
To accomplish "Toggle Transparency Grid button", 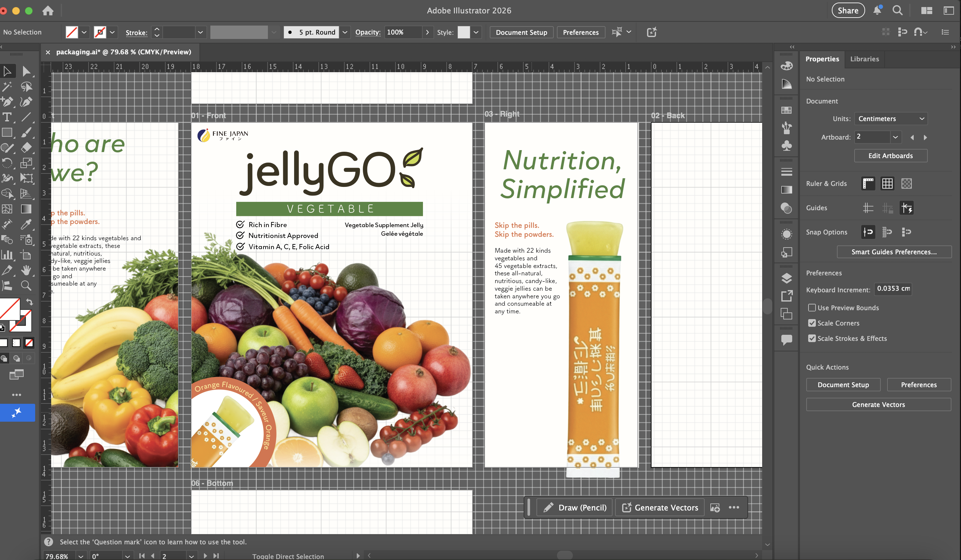I will (906, 184).
